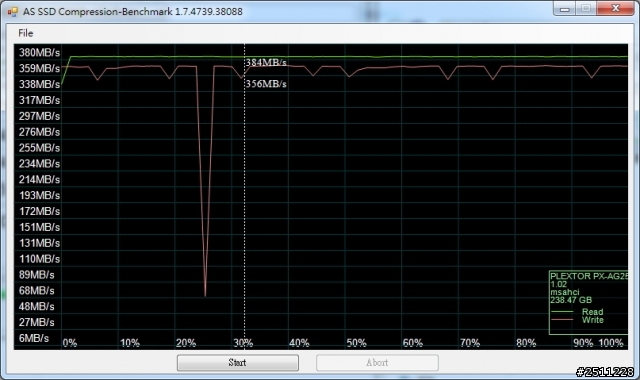The height and width of the screenshot is (380, 640).
Task: Click the 172MB/s axis label
Action: tap(39, 211)
